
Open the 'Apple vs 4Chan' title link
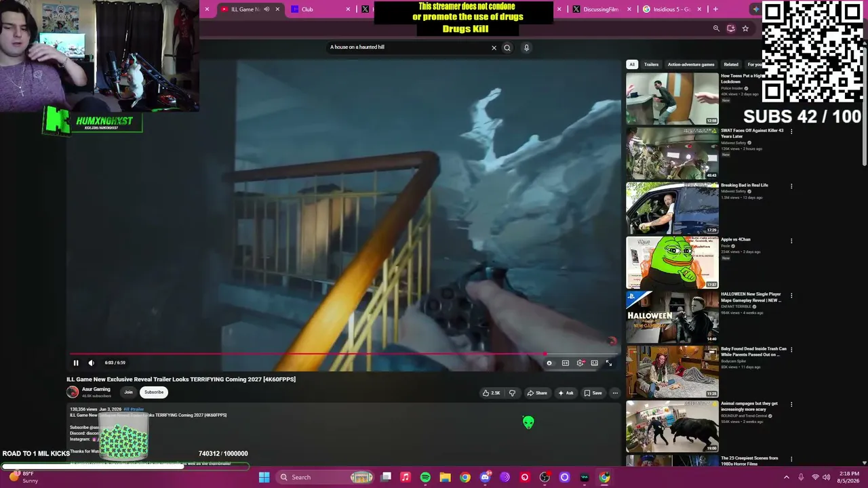(x=736, y=239)
